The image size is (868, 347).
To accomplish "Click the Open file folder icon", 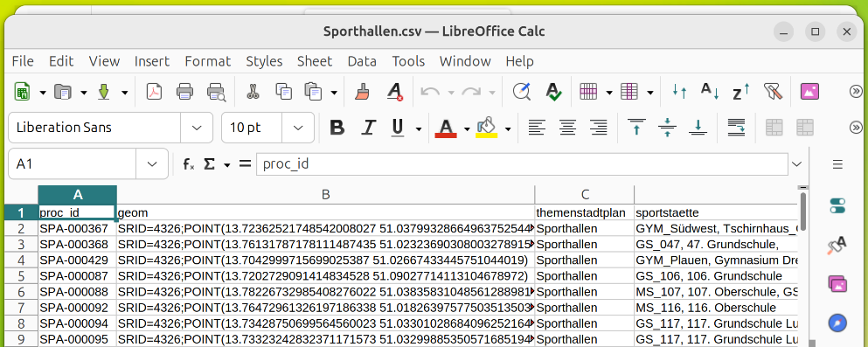I will point(63,92).
